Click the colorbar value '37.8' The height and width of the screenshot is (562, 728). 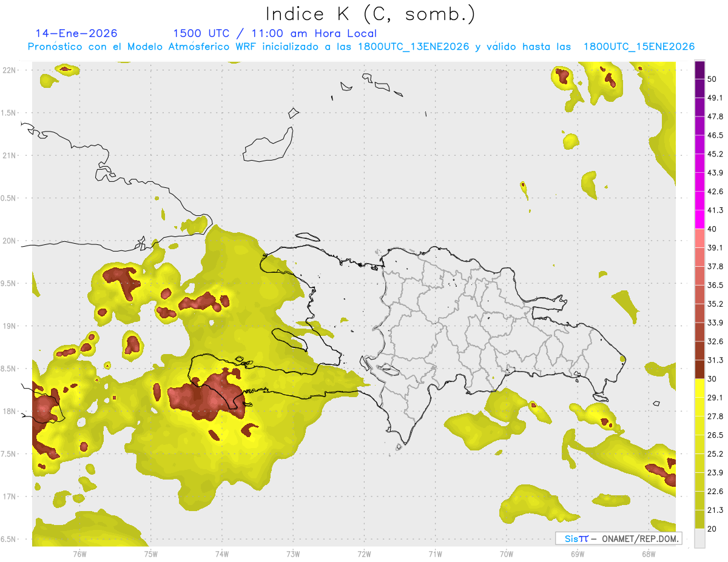[715, 266]
